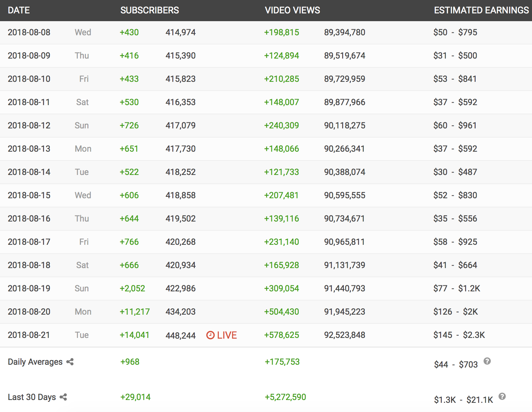This screenshot has width=532, height=412.
Task: Click the VIDEO VIEWS column header
Action: 292,10
